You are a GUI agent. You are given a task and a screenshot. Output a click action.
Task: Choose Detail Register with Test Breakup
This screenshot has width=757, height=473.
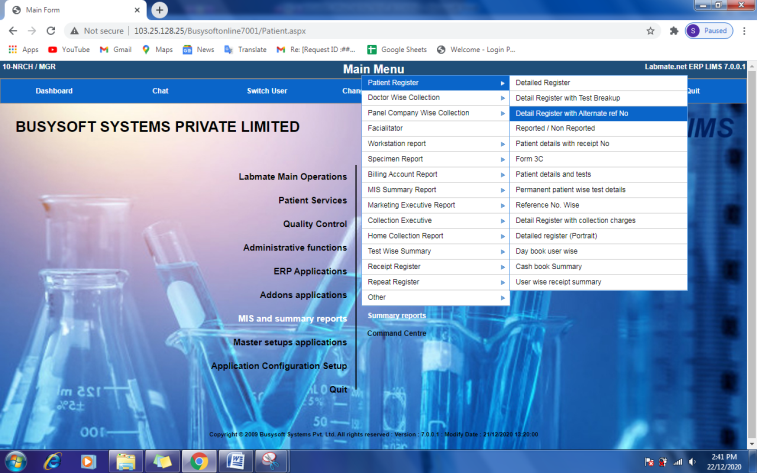[x=598, y=98]
